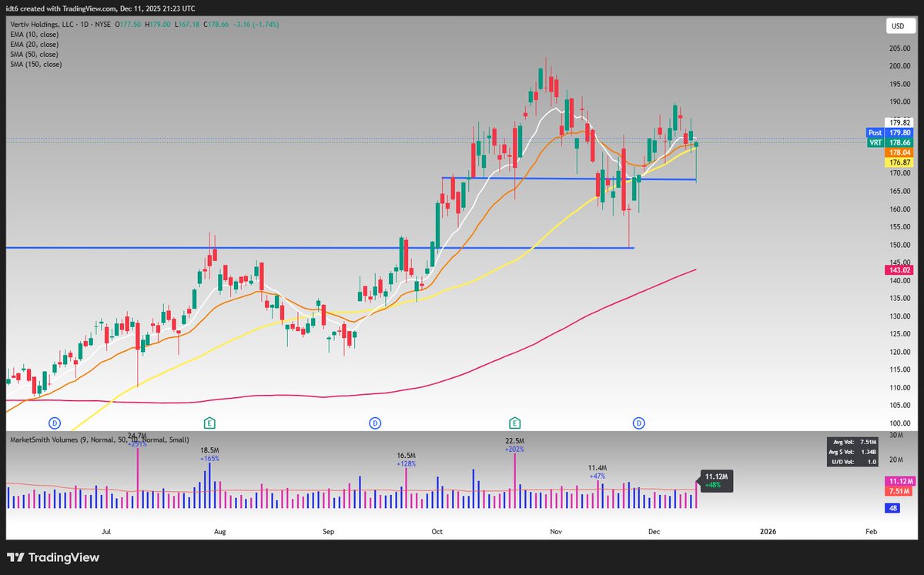
Task: Click the orange 178.04 EMA price label
Action: [x=899, y=152]
